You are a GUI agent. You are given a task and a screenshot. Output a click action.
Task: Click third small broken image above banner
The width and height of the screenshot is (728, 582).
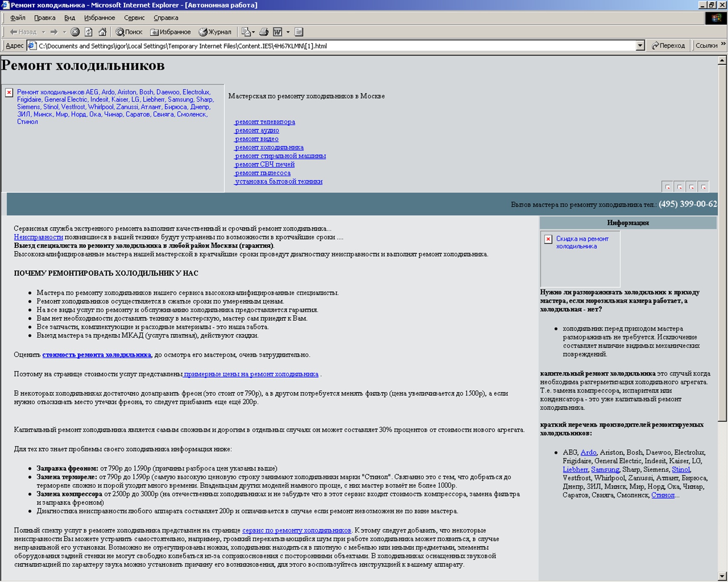[x=691, y=186]
